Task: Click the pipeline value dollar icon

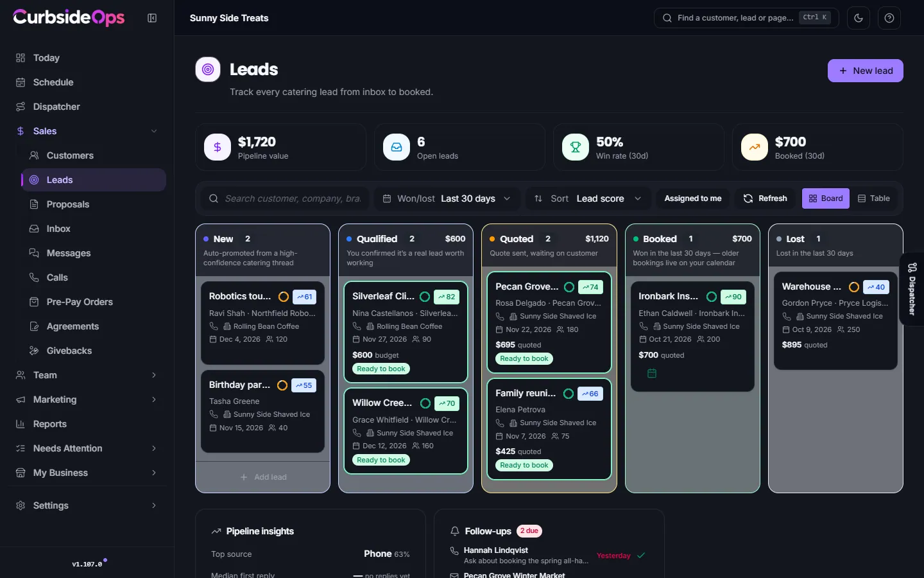Action: coord(218,147)
